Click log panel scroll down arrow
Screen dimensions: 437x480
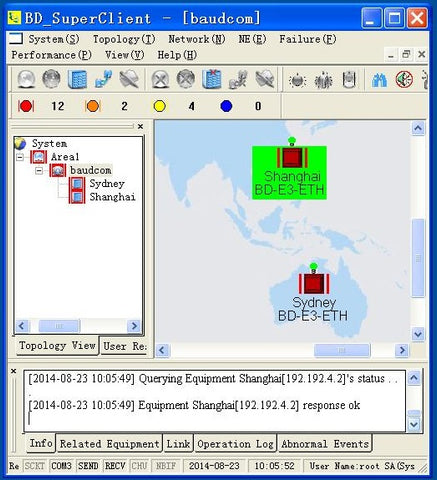coord(414,424)
